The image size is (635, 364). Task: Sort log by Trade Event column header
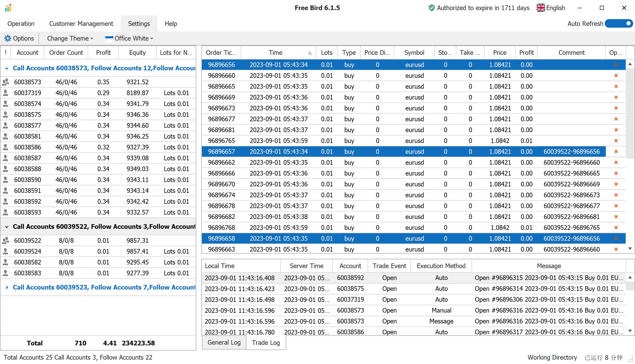pyautogui.click(x=389, y=266)
